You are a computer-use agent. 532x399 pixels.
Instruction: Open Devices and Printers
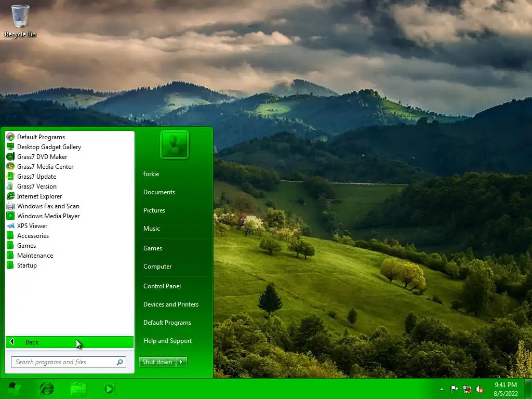tap(170, 304)
